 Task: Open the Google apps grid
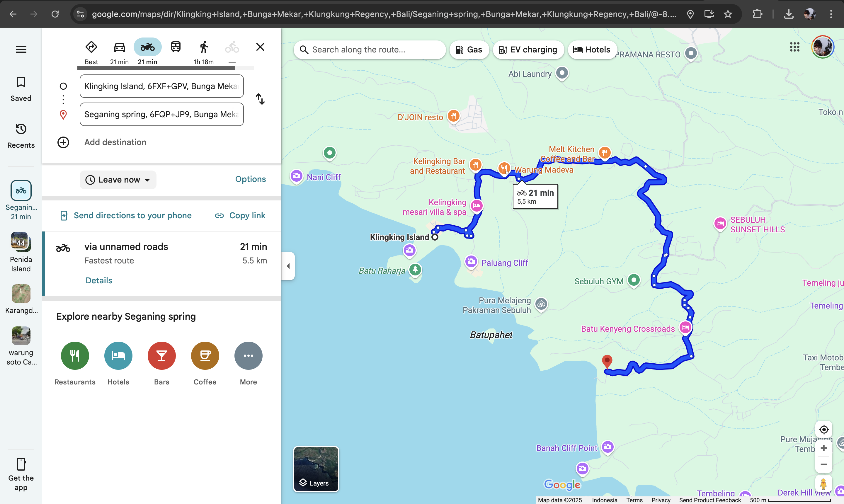[x=794, y=47]
